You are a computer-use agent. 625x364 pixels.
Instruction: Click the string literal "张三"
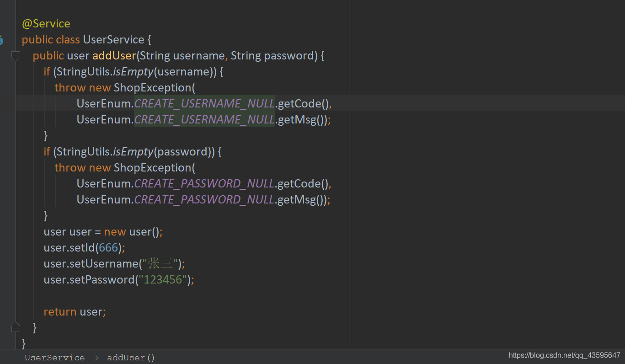[160, 264]
